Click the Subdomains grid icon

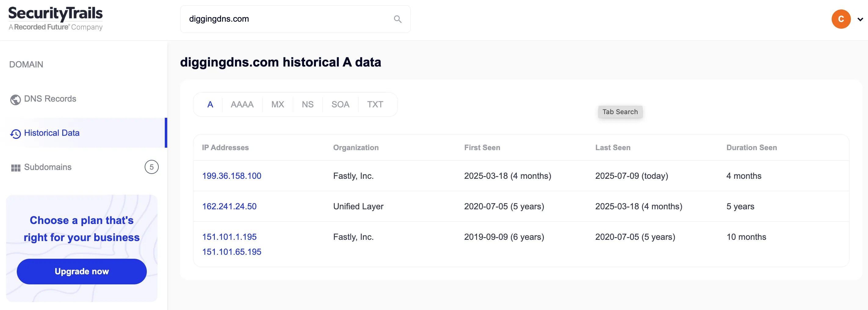[x=16, y=168]
